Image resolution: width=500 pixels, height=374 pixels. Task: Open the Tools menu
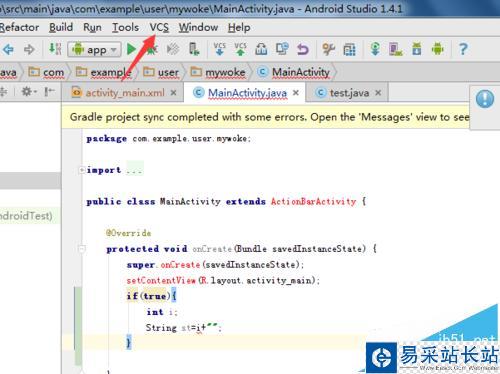click(125, 27)
